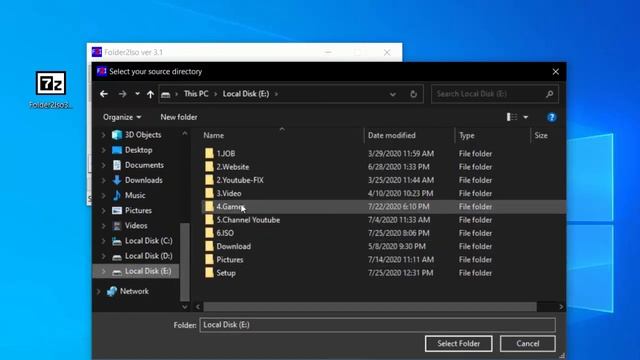Expand the Local Disk (C:) tree node
This screenshot has width=640, height=360.
point(103,241)
